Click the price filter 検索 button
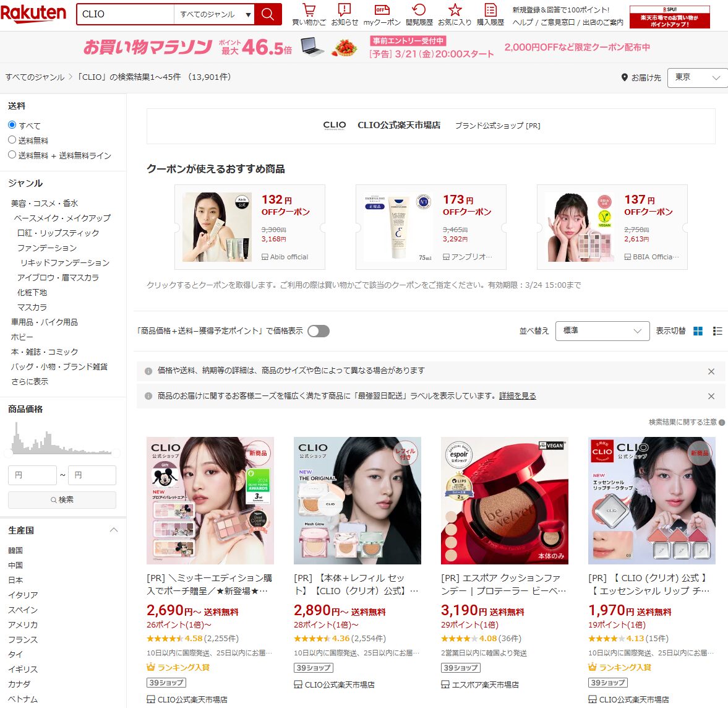Image resolution: width=728 pixels, height=708 pixels. pyautogui.click(x=62, y=500)
